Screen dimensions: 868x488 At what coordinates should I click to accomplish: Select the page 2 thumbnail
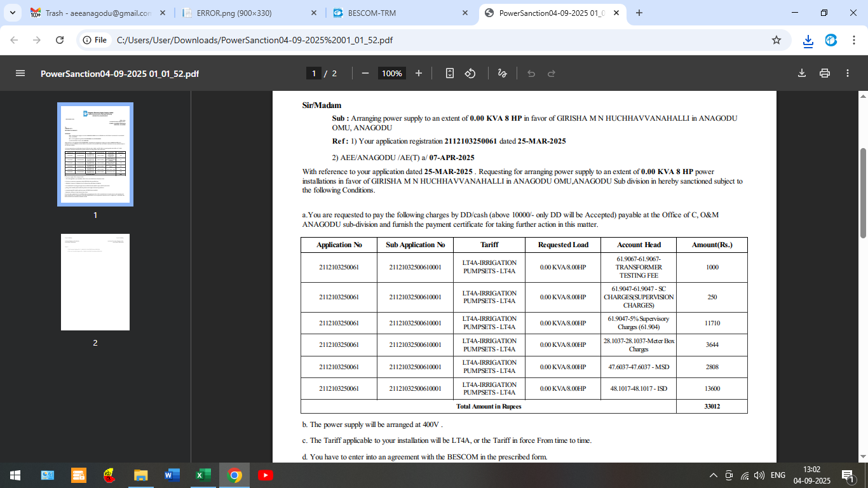pyautogui.click(x=95, y=282)
